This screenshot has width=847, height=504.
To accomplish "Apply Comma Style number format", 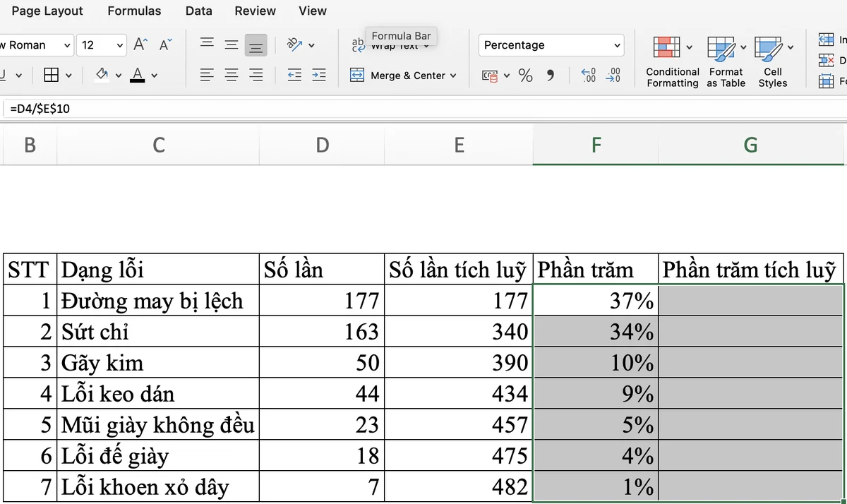I will [x=551, y=76].
